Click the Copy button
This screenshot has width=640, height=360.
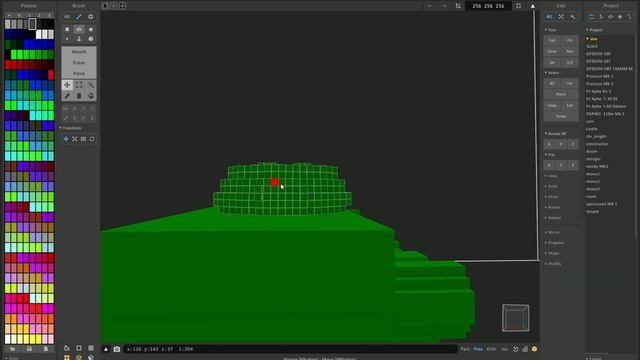[x=552, y=105]
